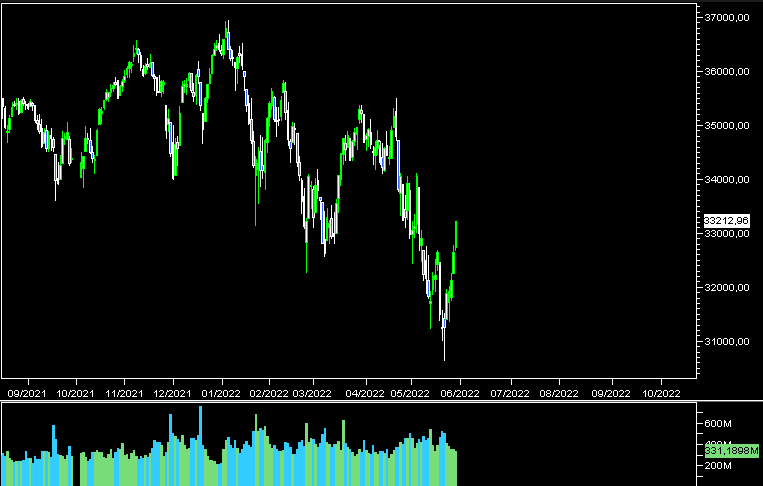Select the 03/2022 time axis label
763x486 pixels.
(312, 393)
